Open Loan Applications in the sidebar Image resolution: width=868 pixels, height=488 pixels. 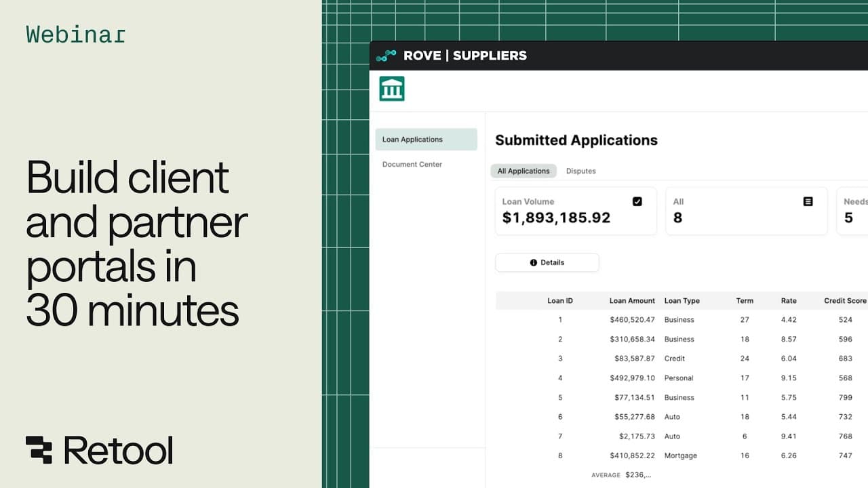(x=412, y=139)
